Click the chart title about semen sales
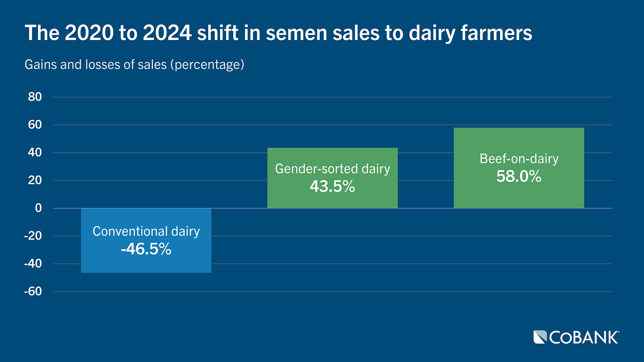This screenshot has height=362, width=644. (278, 33)
